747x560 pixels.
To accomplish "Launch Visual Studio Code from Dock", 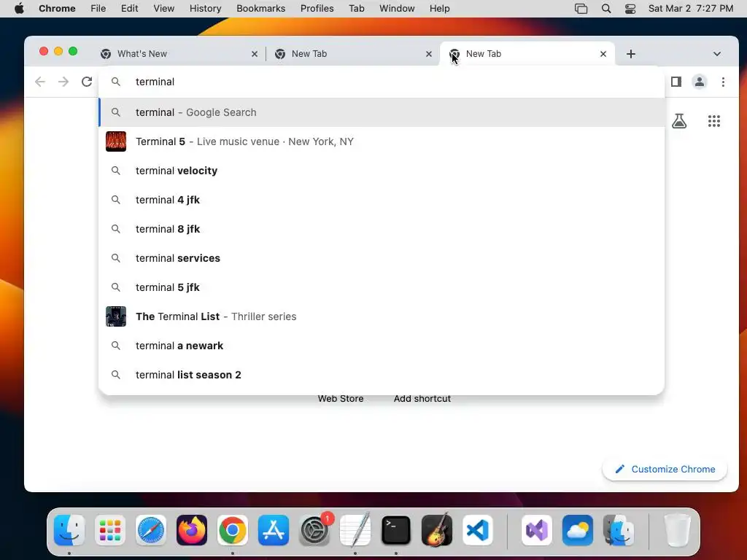I will tap(478, 530).
